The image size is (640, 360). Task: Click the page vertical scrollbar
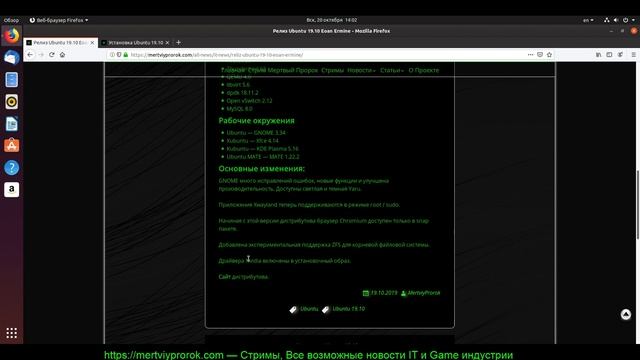[638, 204]
